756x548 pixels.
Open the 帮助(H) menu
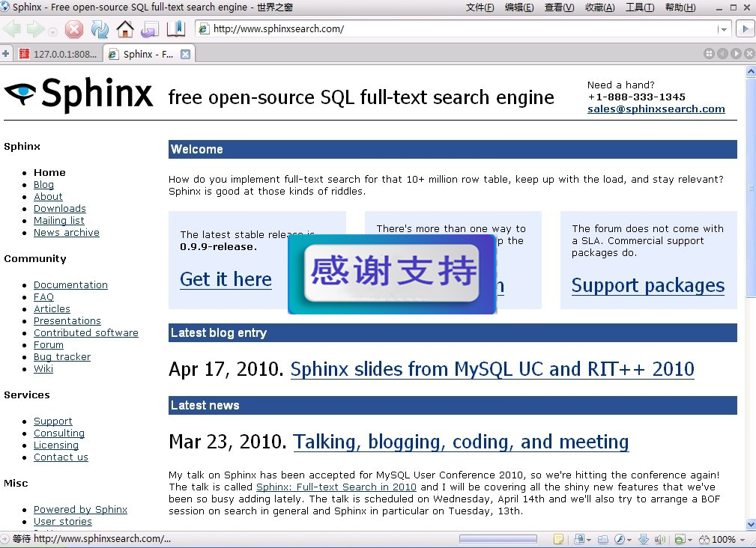coord(680,7)
